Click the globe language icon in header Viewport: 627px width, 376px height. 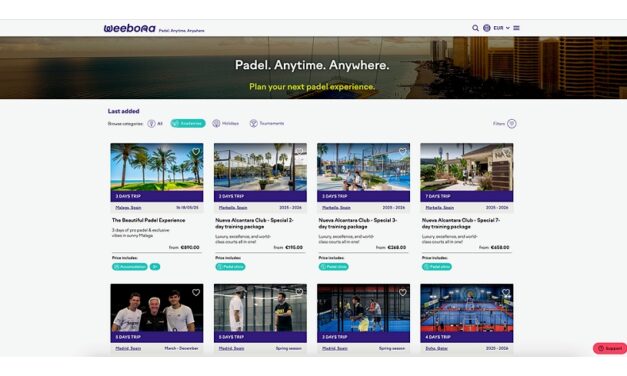(487, 28)
